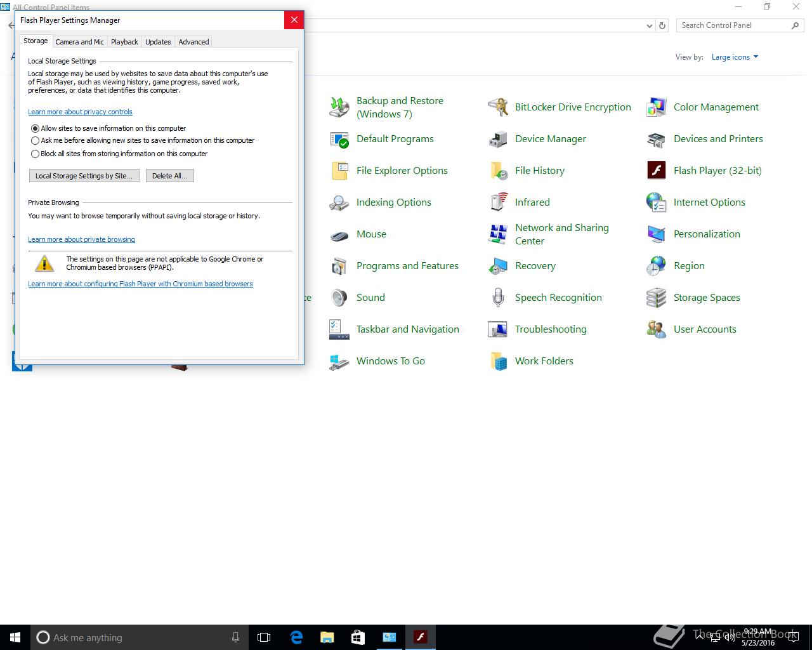The image size is (812, 650).
Task: Switch to the Storage tab
Action: 36,41
